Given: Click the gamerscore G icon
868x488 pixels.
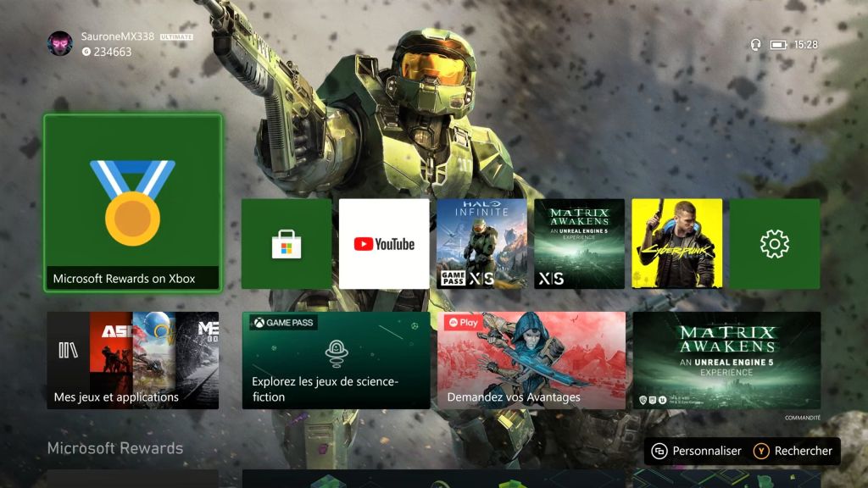Looking at the screenshot, I should [x=86, y=52].
